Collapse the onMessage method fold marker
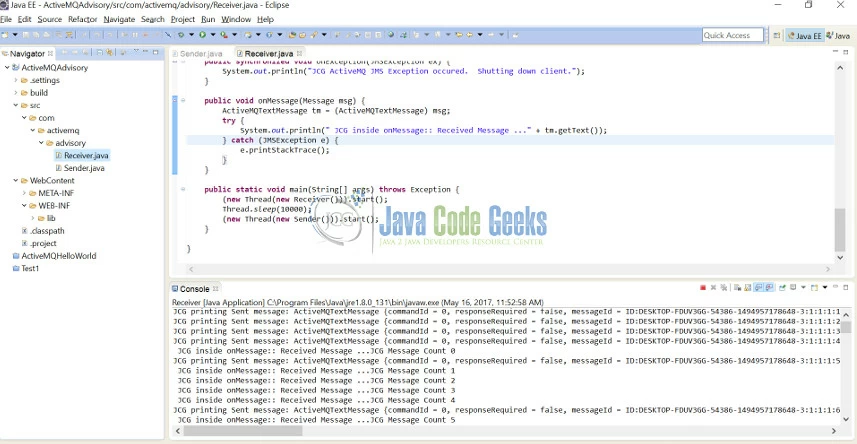This screenshot has height=444, width=857. pyautogui.click(x=183, y=100)
